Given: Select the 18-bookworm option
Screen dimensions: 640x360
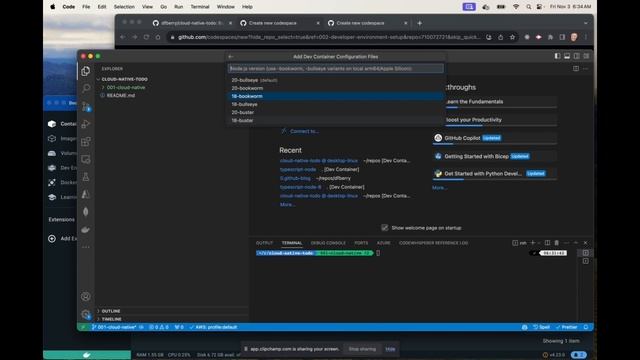Looking at the screenshot, I should point(335,96).
